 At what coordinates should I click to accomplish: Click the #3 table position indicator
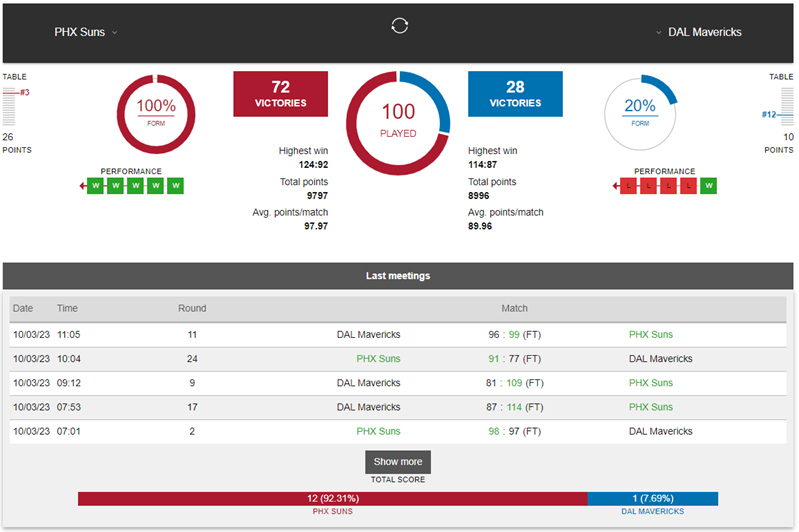click(x=23, y=93)
